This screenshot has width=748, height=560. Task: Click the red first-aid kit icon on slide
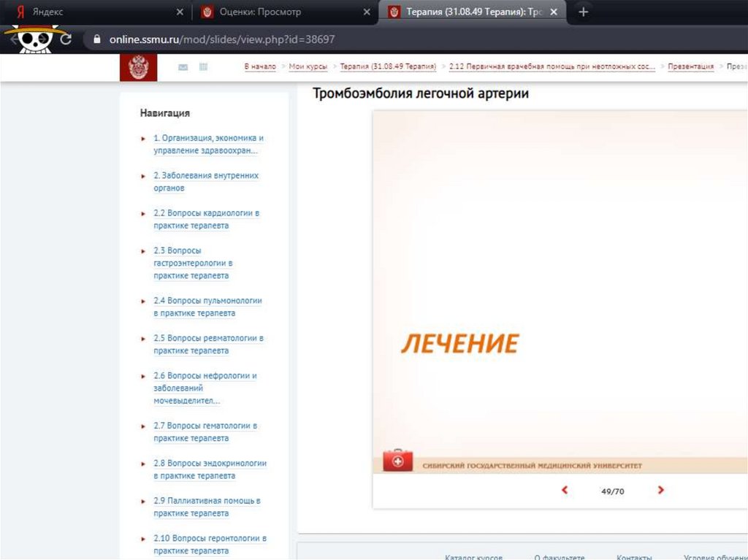(397, 460)
